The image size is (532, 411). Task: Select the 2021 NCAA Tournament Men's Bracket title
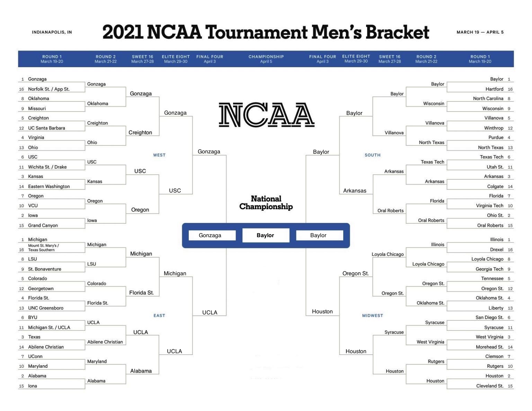(x=266, y=32)
